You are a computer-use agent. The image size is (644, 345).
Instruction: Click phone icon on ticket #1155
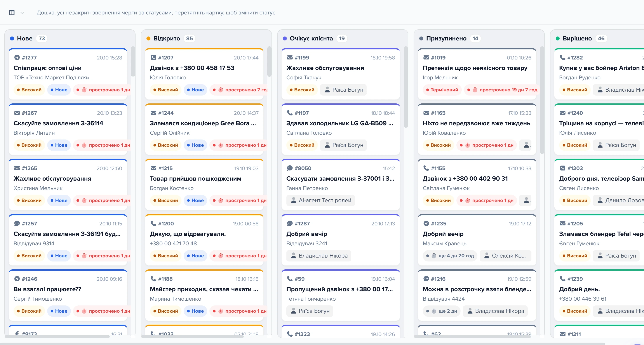tap(426, 168)
